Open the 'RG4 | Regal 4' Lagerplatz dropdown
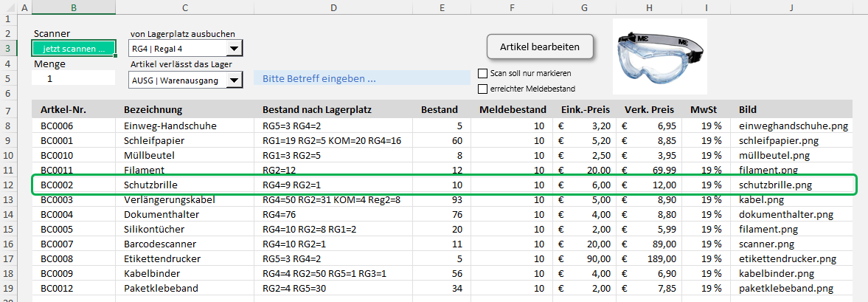Image resolution: width=868 pixels, height=302 pixels. click(x=234, y=49)
